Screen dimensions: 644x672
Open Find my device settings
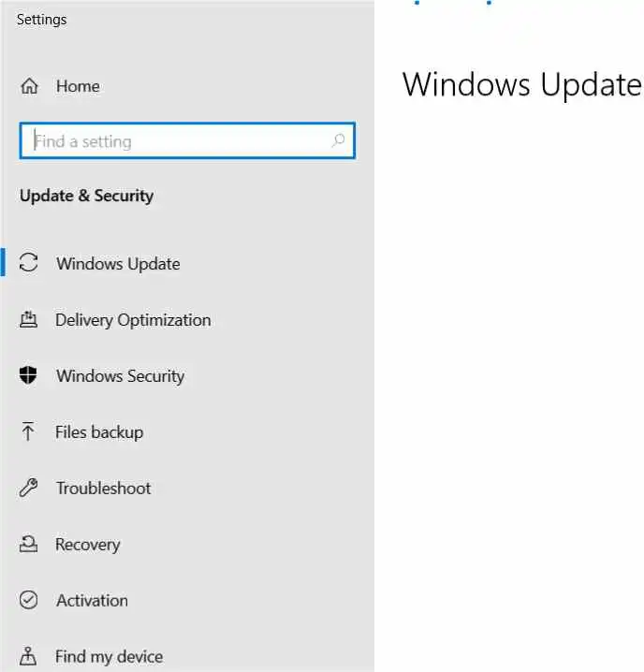109,657
